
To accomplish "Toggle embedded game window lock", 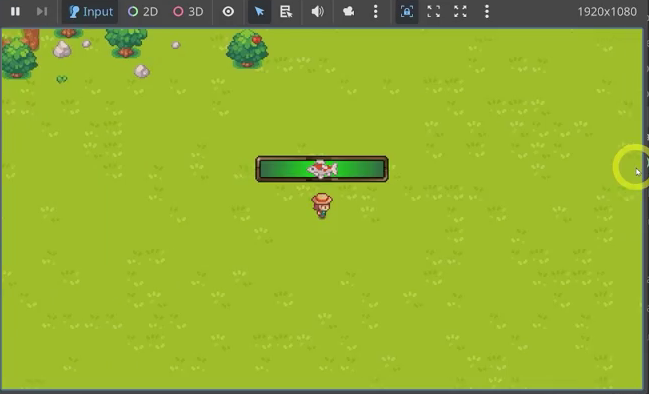I will coord(407,12).
